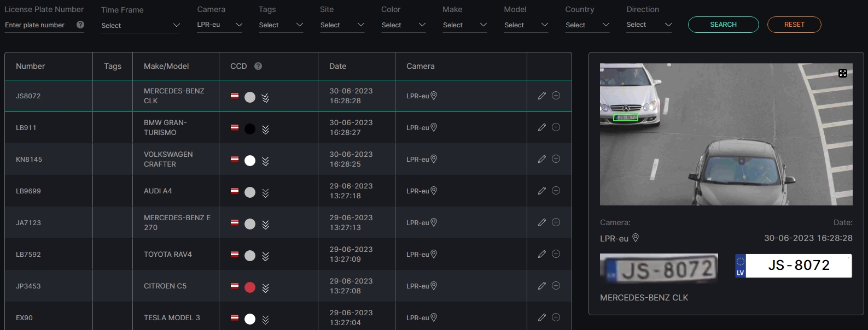
Task: Click the plus icon for LB911
Action: coord(556,127)
